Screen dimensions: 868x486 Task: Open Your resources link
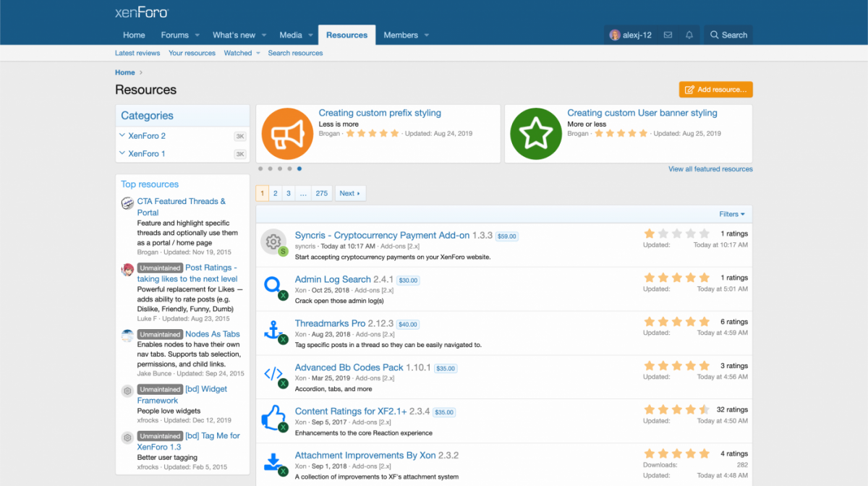point(192,53)
